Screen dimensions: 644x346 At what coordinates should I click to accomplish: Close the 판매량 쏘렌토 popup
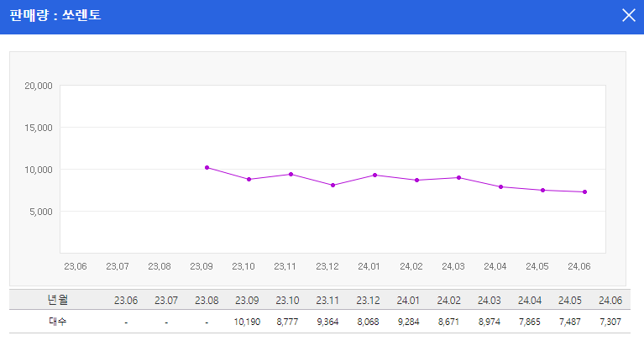[628, 16]
